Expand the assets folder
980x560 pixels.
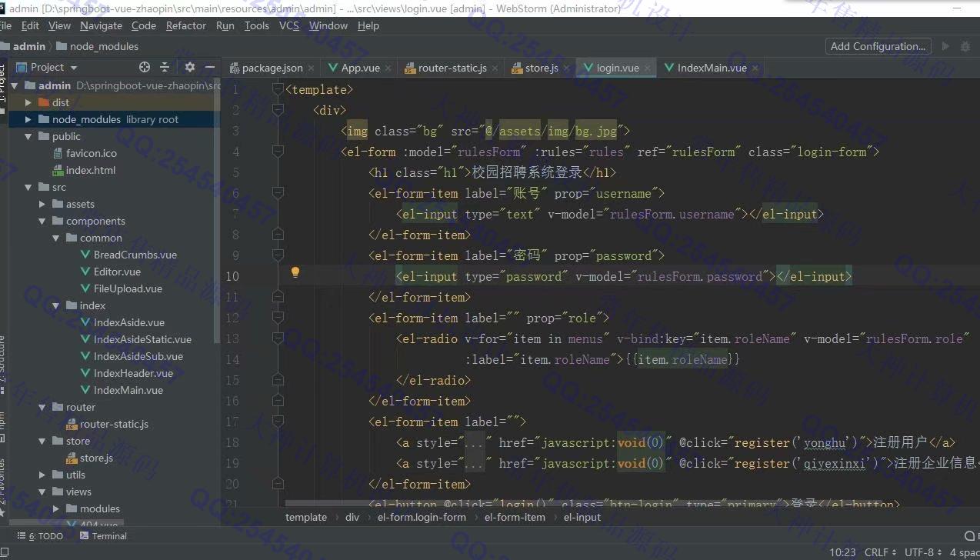point(42,204)
